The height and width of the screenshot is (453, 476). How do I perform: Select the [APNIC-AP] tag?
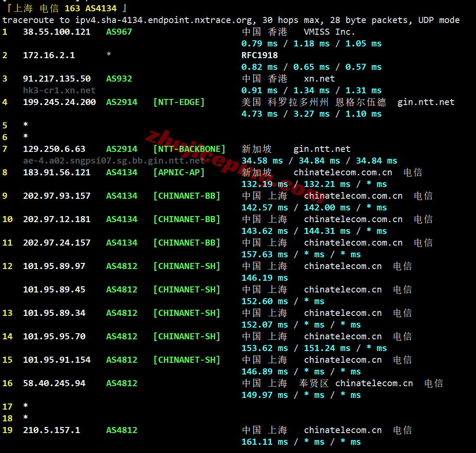179,172
